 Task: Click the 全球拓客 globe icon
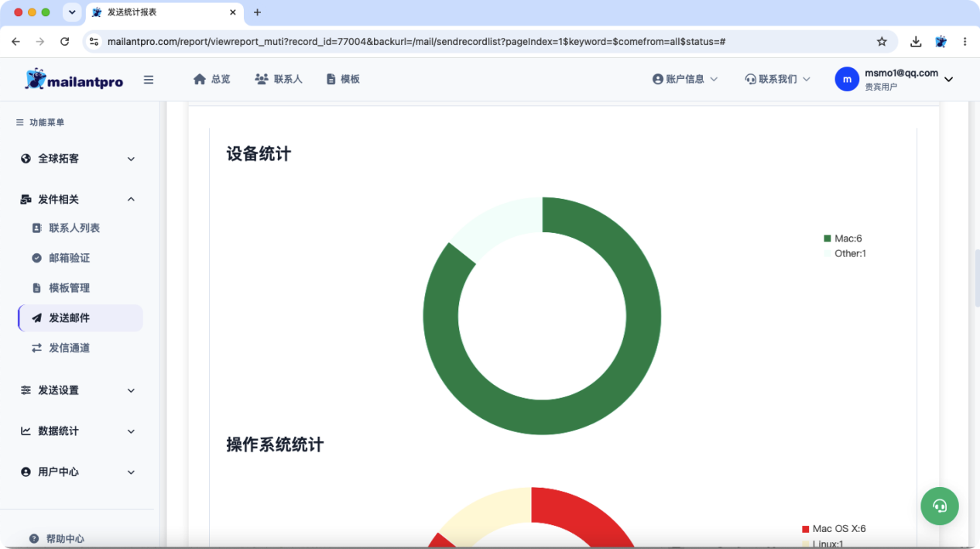click(x=26, y=159)
